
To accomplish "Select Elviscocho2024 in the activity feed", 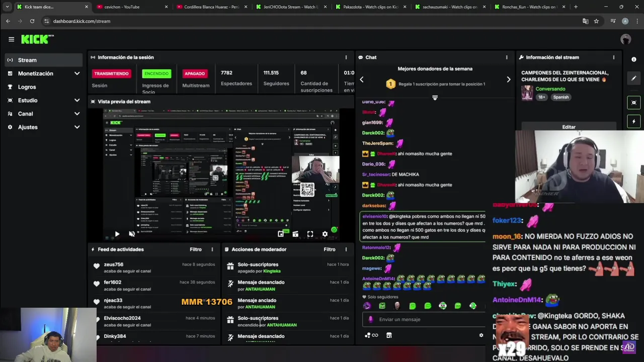I will [122, 318].
